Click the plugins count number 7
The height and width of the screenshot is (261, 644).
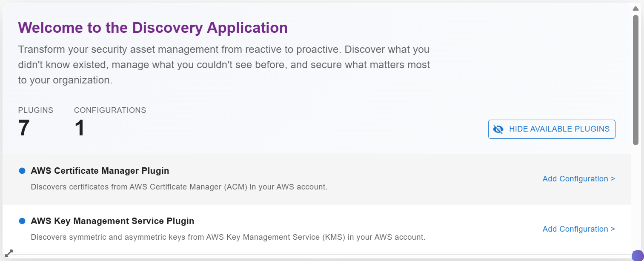point(24,128)
